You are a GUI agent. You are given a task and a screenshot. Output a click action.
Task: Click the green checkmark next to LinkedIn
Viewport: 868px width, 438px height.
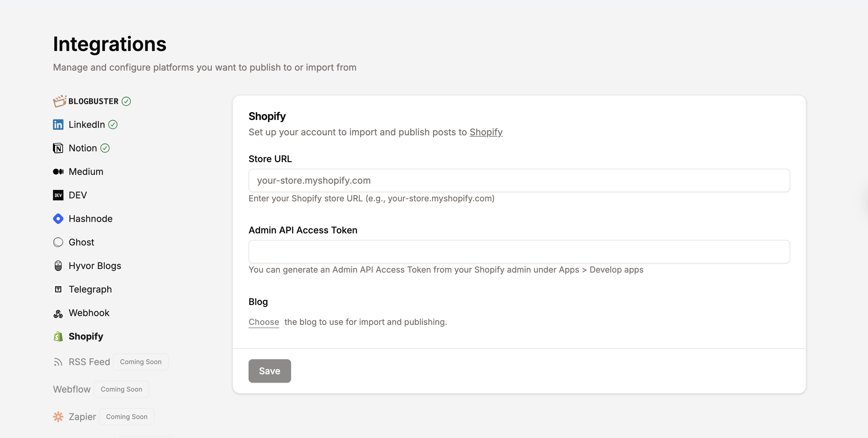click(x=113, y=125)
